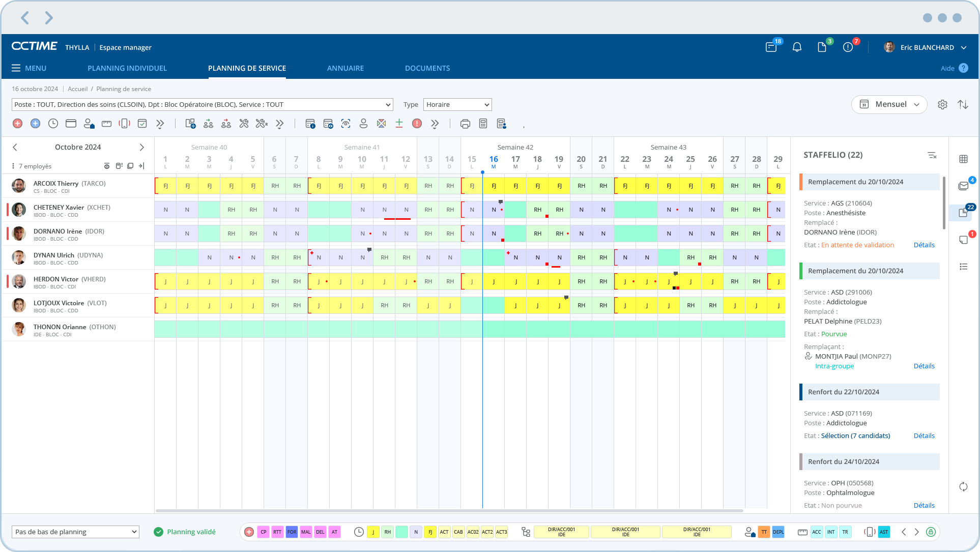This screenshot has width=980, height=552.
Task: Select the counters calculator icon
Action: point(483,124)
